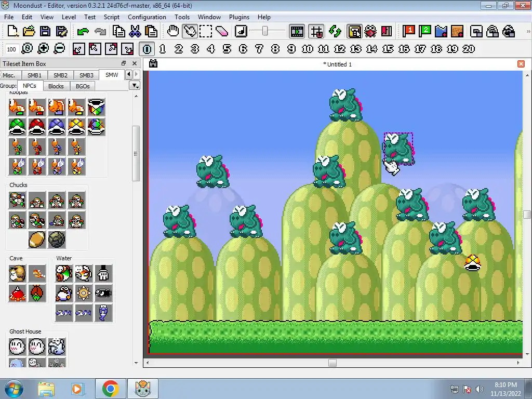Screen dimensions: 532x399
Task: Zoom out with the minus magnifier
Action: click(60, 49)
